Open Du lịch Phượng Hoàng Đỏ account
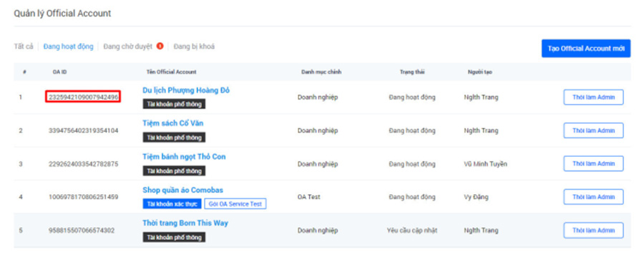Screen dimensions: 644x270 click(186, 90)
